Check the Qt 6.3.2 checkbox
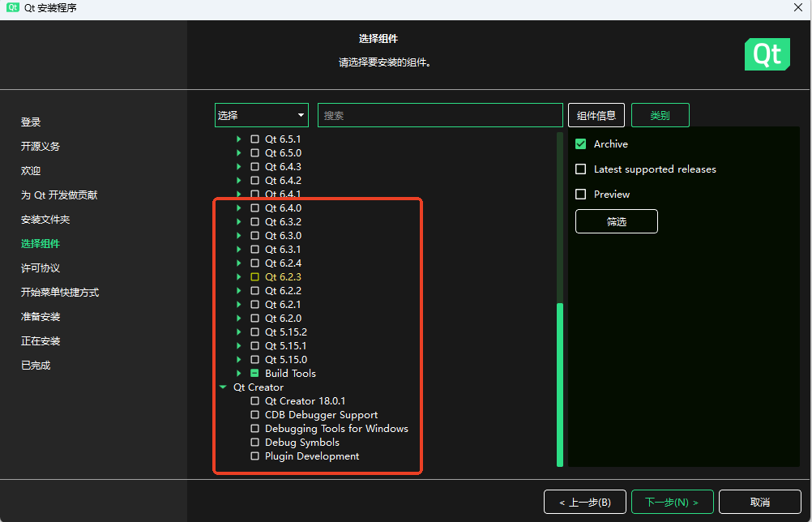Image resolution: width=812 pixels, height=522 pixels. (x=254, y=221)
